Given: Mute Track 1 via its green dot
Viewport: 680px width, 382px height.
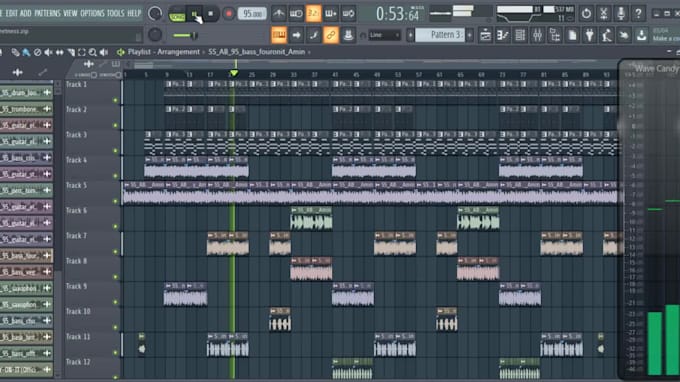Looking at the screenshot, I should point(115,100).
